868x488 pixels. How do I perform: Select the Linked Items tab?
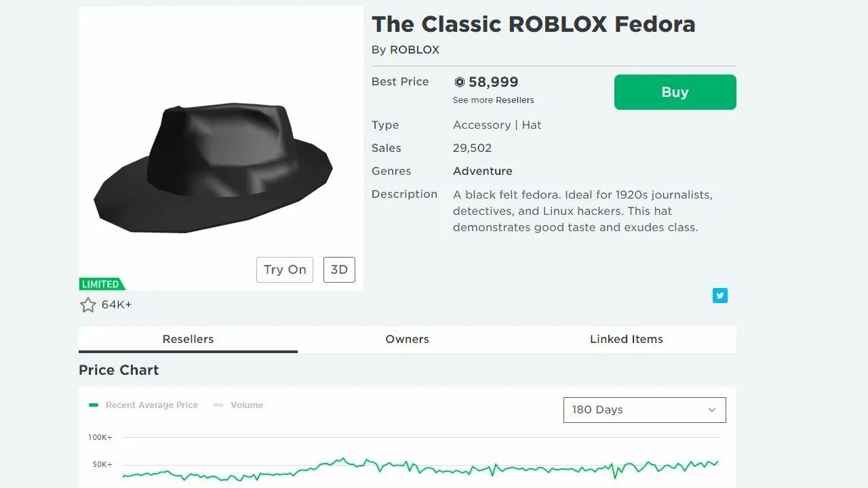(626, 340)
